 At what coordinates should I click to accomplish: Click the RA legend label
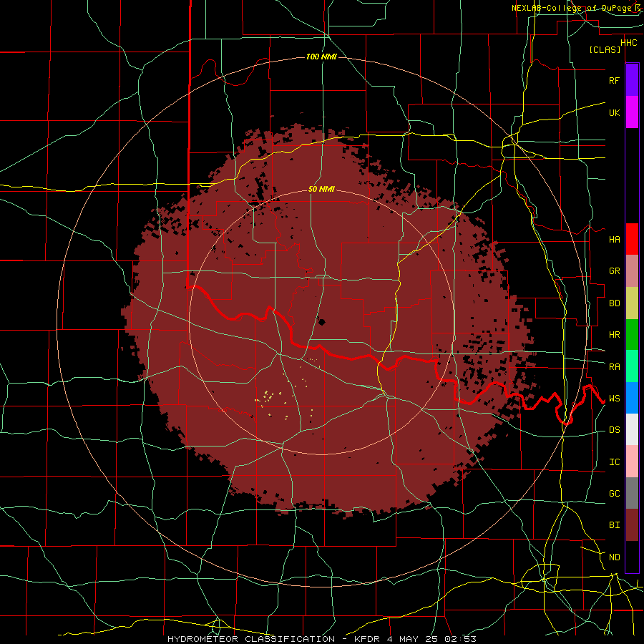(x=614, y=367)
